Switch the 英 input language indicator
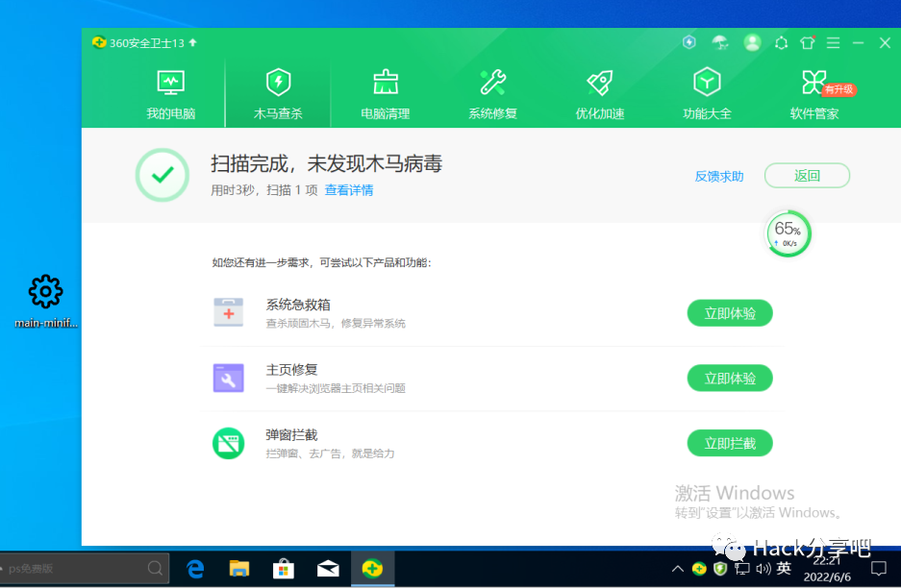 click(x=784, y=569)
